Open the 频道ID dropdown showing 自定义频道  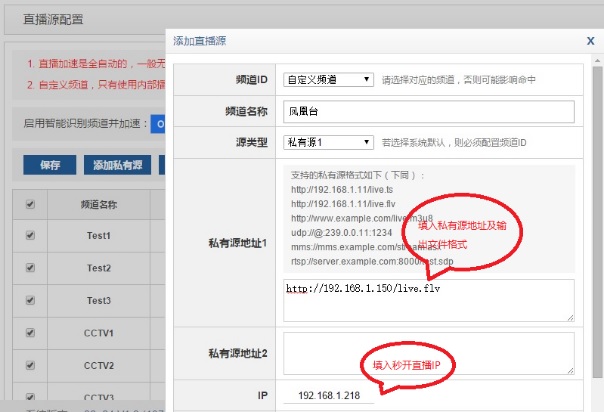[328, 80]
